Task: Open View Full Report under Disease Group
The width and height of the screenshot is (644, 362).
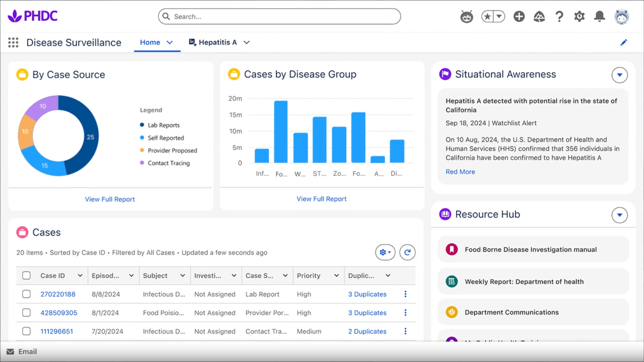Action: [321, 199]
